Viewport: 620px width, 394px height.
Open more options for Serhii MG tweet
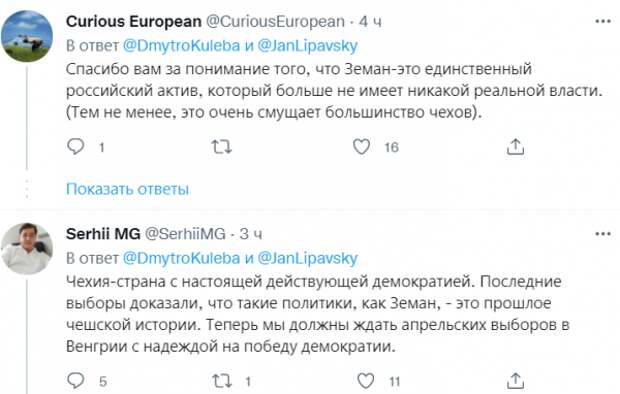[603, 234]
